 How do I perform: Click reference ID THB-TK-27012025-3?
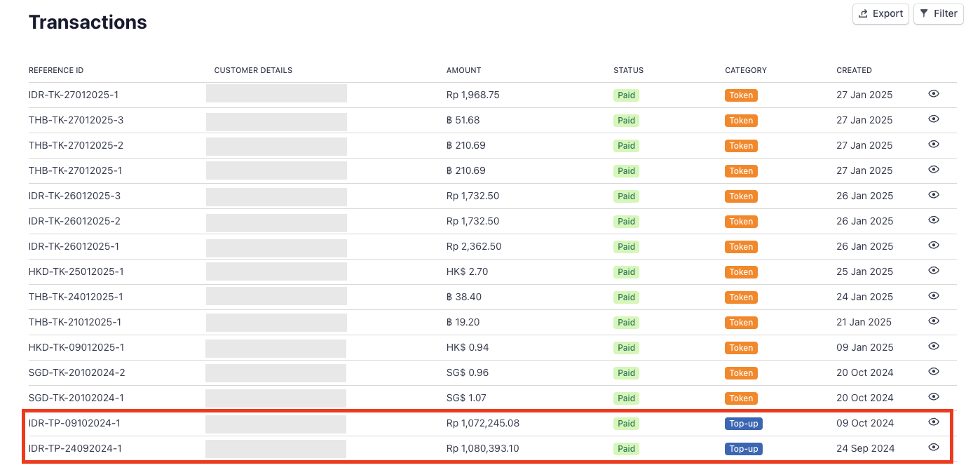coord(76,120)
